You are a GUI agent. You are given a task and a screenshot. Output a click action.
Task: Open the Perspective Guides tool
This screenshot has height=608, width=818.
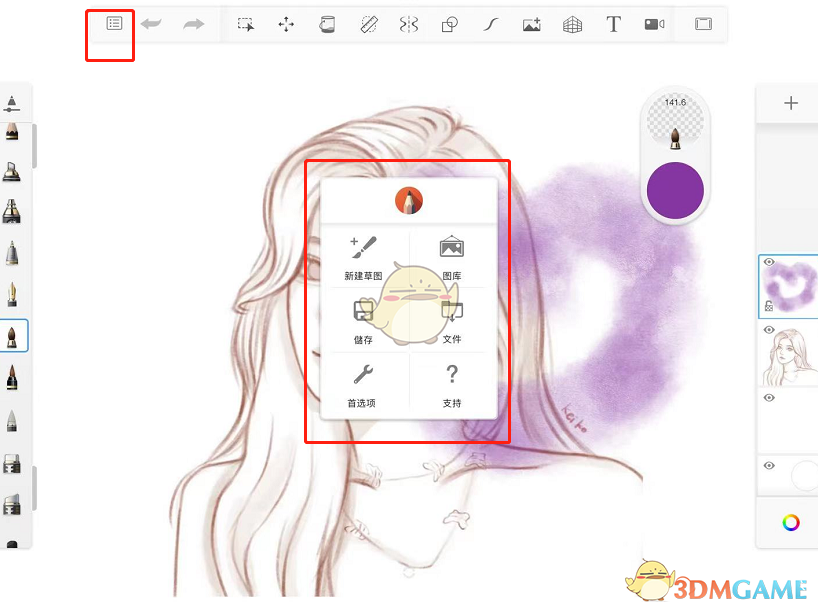(575, 24)
